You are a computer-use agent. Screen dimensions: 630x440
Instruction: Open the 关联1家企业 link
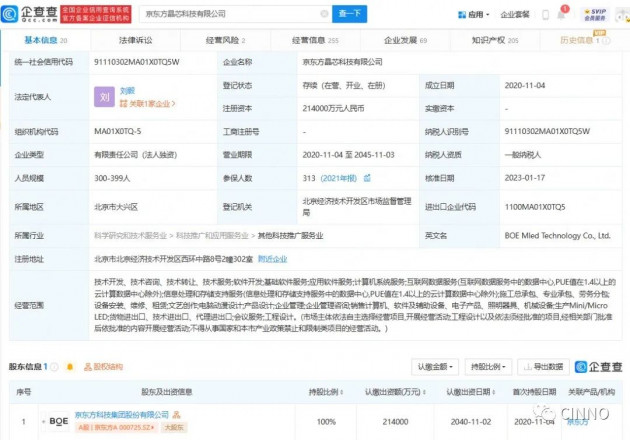coord(147,104)
